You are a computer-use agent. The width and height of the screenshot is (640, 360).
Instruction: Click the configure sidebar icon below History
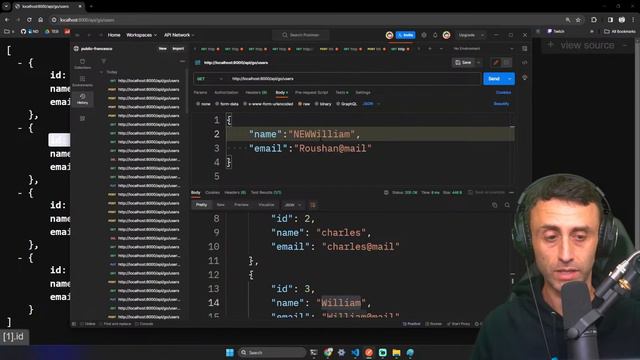coord(82,118)
